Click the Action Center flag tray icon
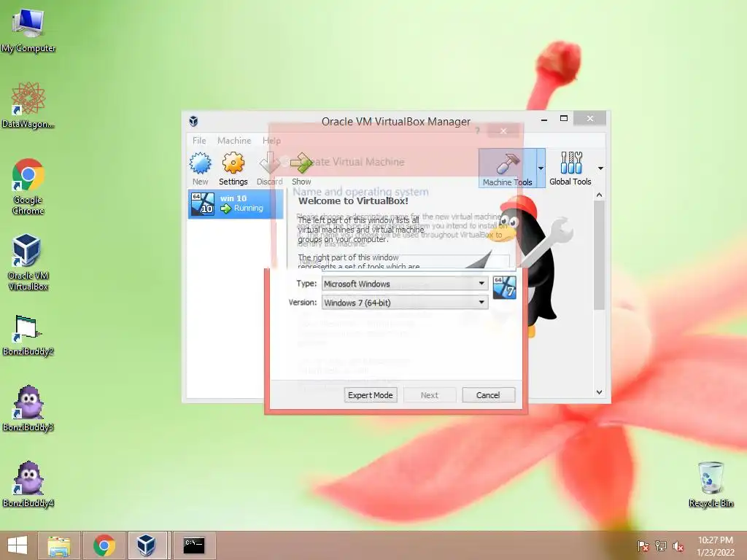 pyautogui.click(x=643, y=546)
